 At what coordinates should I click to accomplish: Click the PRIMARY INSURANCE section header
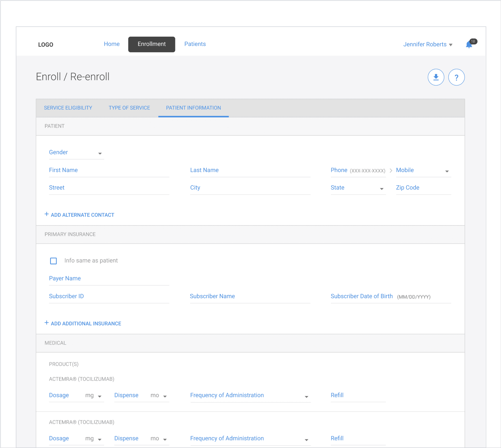tap(250, 235)
